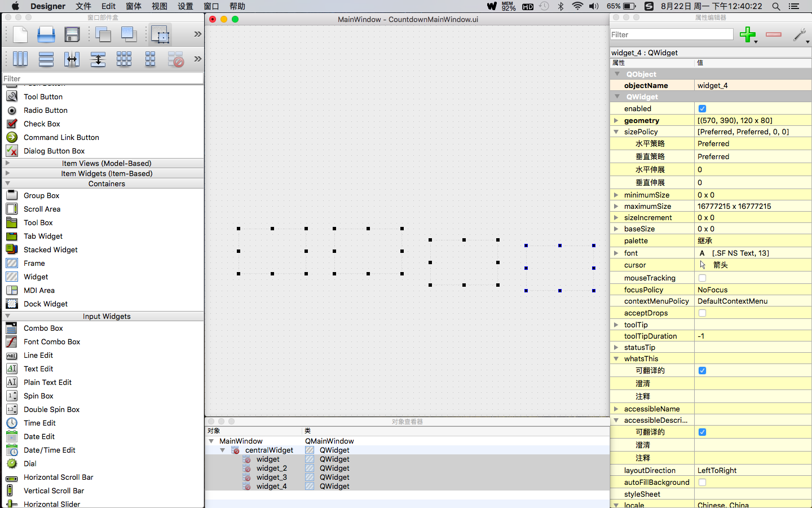Click the Bring to Front toolbar icon
Viewport: 812px width, 508px height.
pyautogui.click(x=129, y=34)
